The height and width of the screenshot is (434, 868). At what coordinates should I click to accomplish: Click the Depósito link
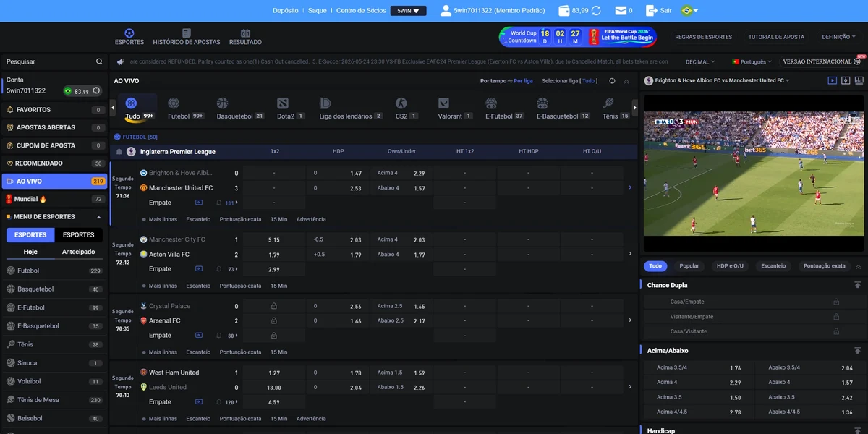(286, 11)
